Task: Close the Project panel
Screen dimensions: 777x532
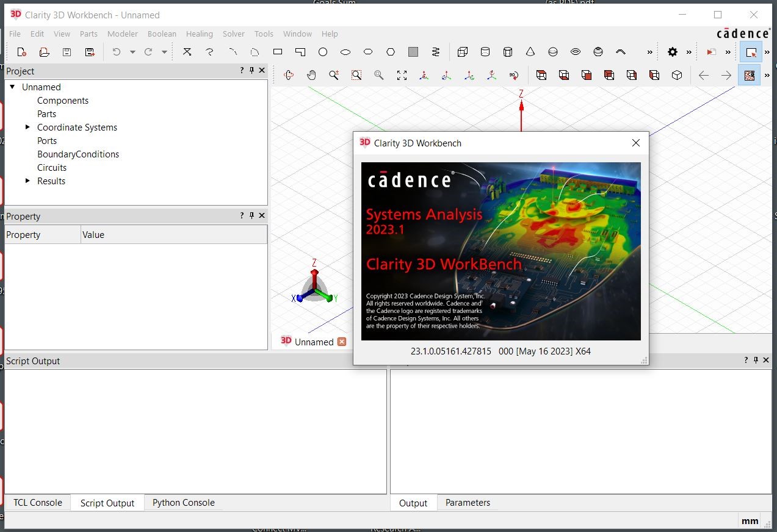Action: coord(262,71)
